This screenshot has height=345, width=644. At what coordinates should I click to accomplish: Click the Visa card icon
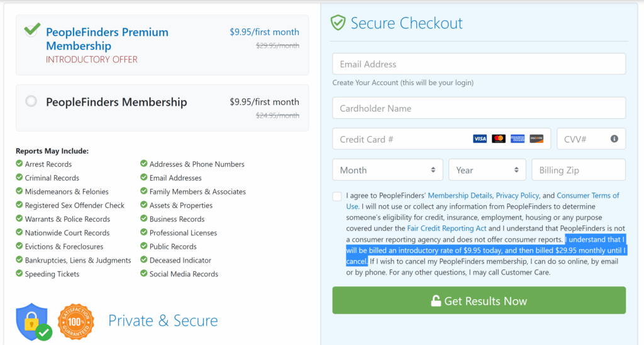click(479, 139)
